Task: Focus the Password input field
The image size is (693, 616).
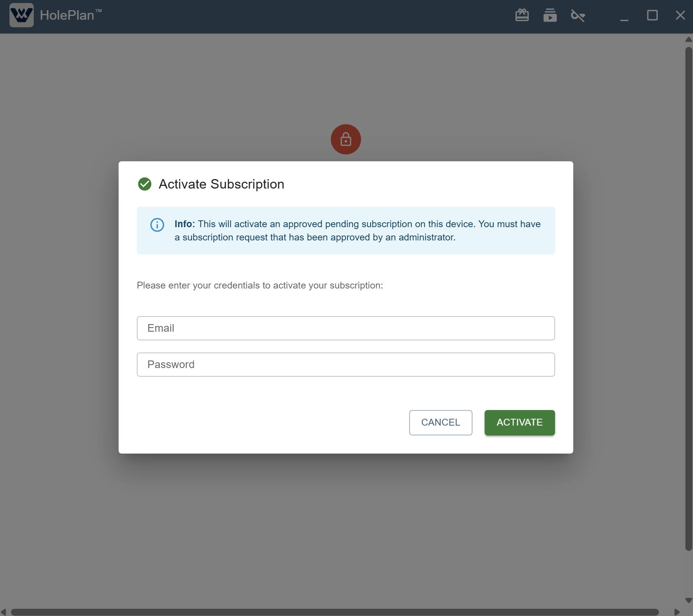Action: [346, 365]
